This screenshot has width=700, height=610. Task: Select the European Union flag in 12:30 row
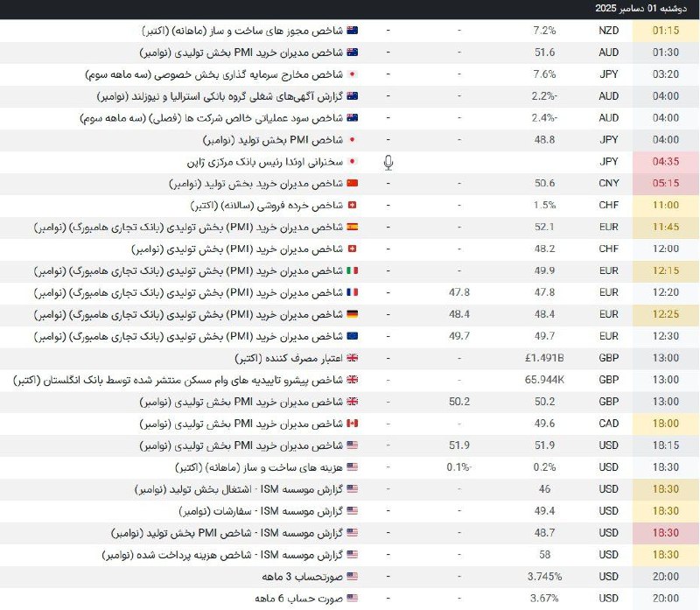tap(352, 336)
